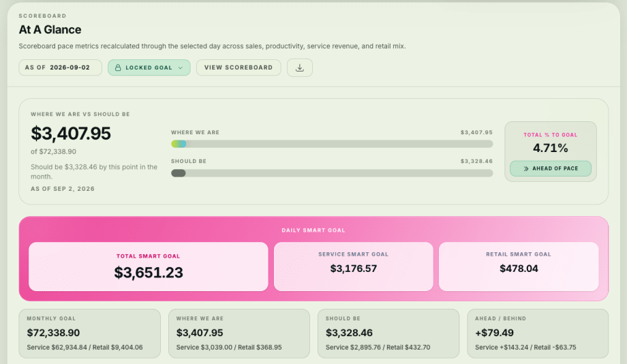The image size is (627, 364).
Task: Click the $478.04 retail smart goal value
Action: [519, 269]
